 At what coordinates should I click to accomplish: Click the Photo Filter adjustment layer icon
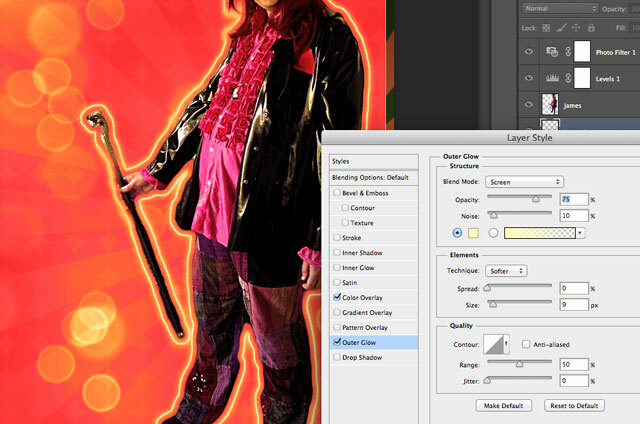(552, 52)
